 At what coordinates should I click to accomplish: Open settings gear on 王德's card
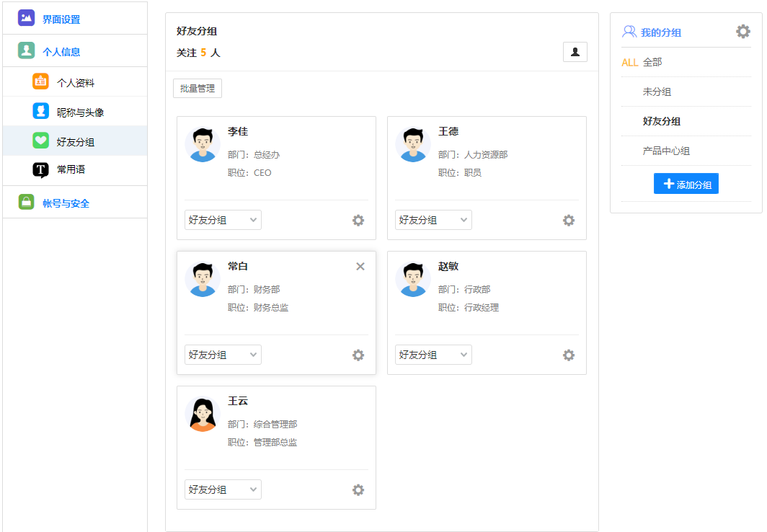tap(569, 221)
